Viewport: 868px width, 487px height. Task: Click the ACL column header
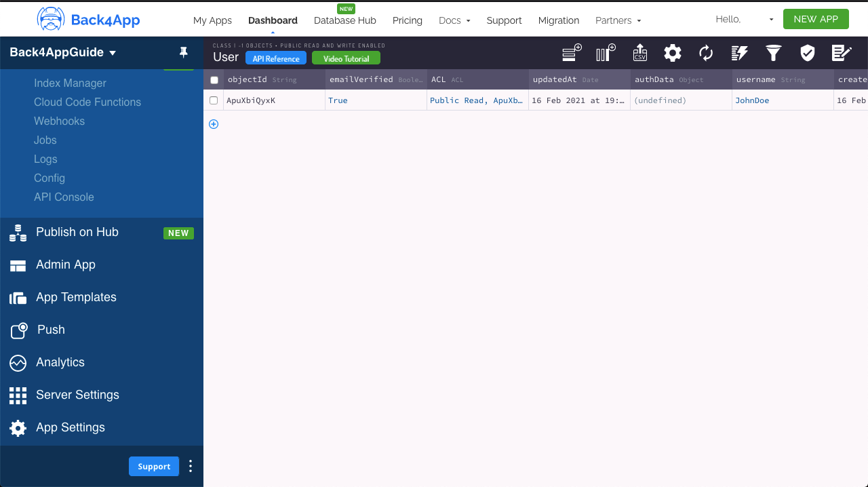(478, 79)
